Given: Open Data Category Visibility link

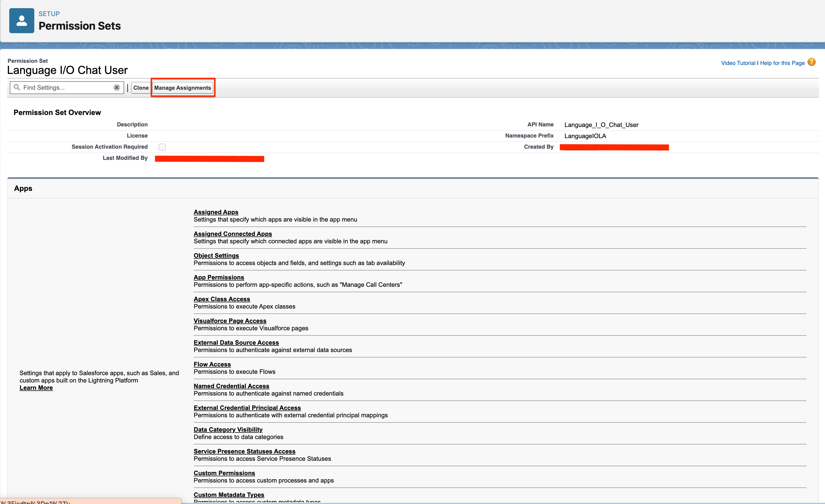Looking at the screenshot, I should pos(228,430).
